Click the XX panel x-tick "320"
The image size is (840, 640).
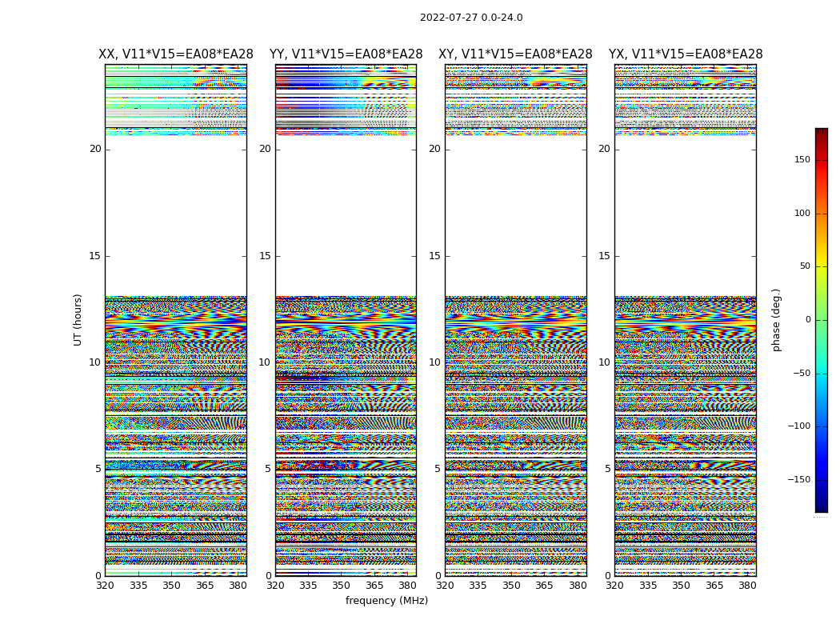point(105,586)
